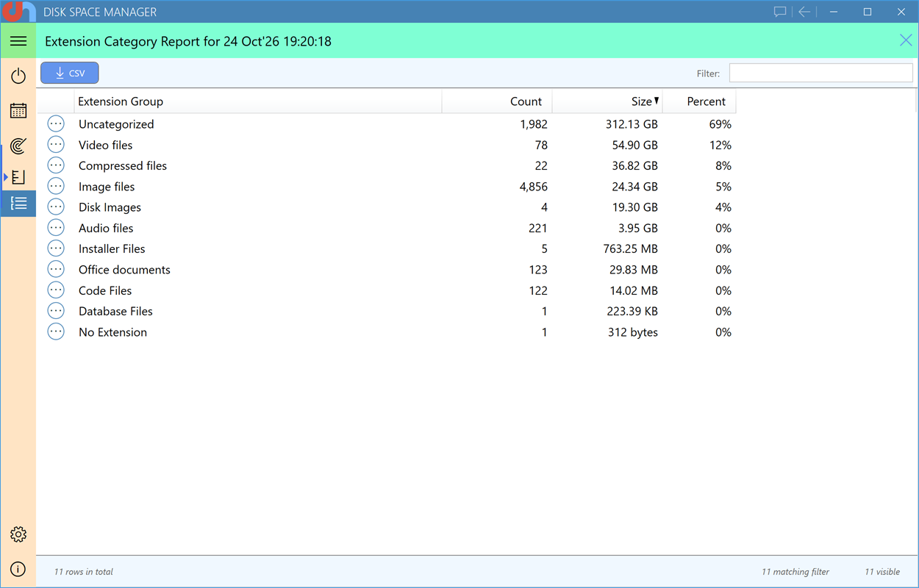The height and width of the screenshot is (588, 919).
Task: Click '11 matching filter' status text
Action: (795, 571)
